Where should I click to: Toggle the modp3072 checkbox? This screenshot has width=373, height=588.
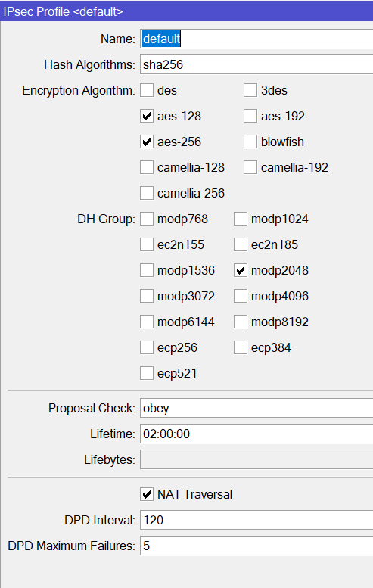pyautogui.click(x=147, y=296)
